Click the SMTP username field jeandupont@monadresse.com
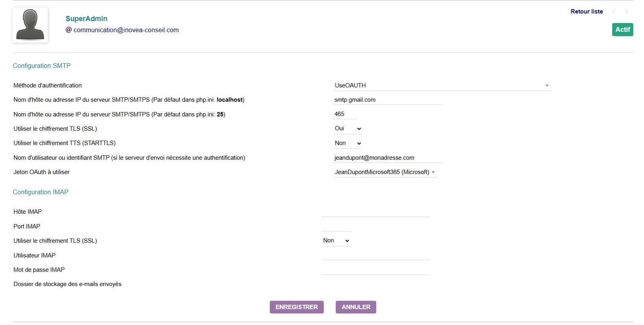644x325 pixels. 387,158
